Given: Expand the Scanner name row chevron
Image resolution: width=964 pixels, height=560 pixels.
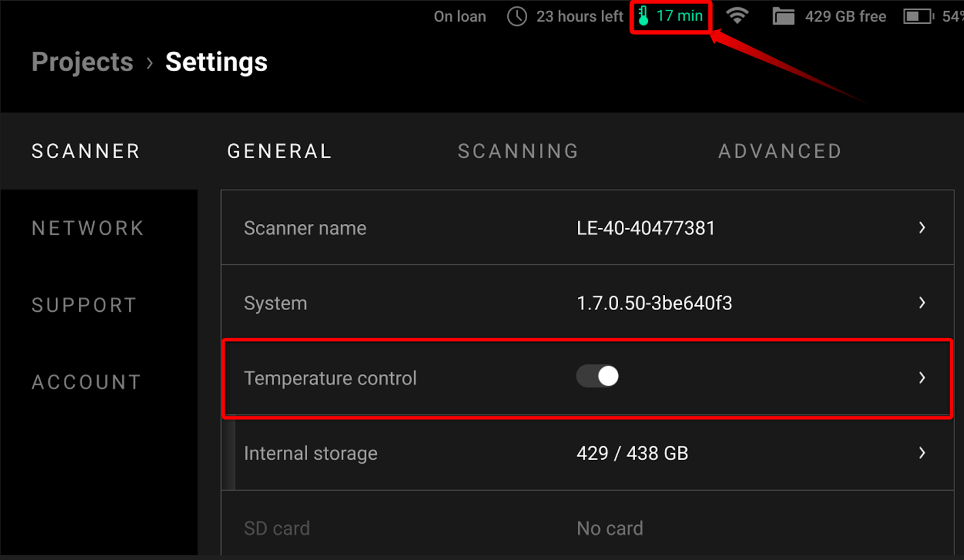Looking at the screenshot, I should (922, 228).
